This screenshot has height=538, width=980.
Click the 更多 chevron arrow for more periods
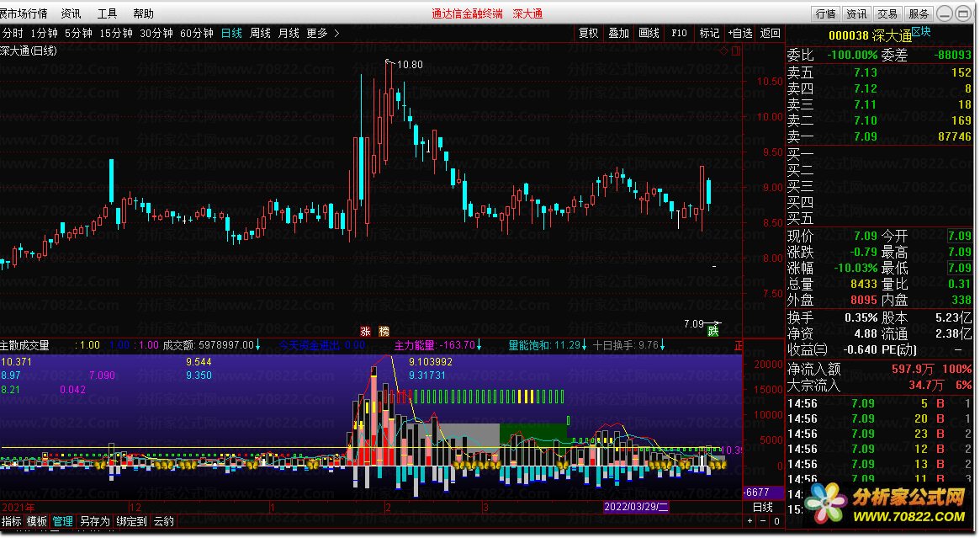[336, 33]
